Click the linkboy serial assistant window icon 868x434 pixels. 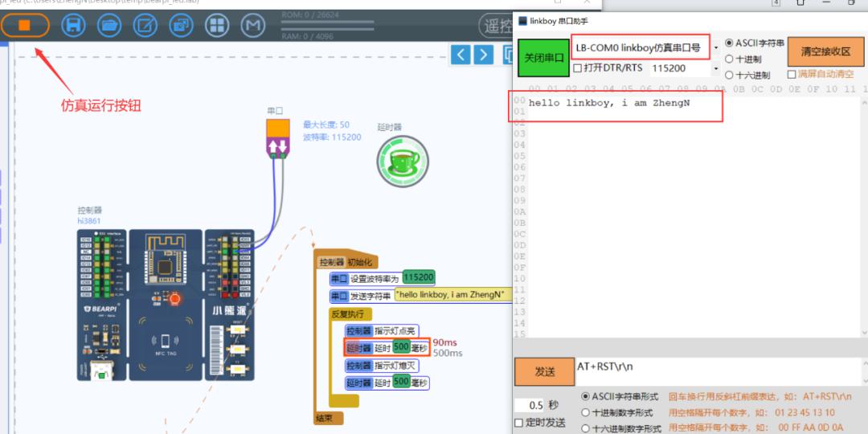[x=522, y=21]
